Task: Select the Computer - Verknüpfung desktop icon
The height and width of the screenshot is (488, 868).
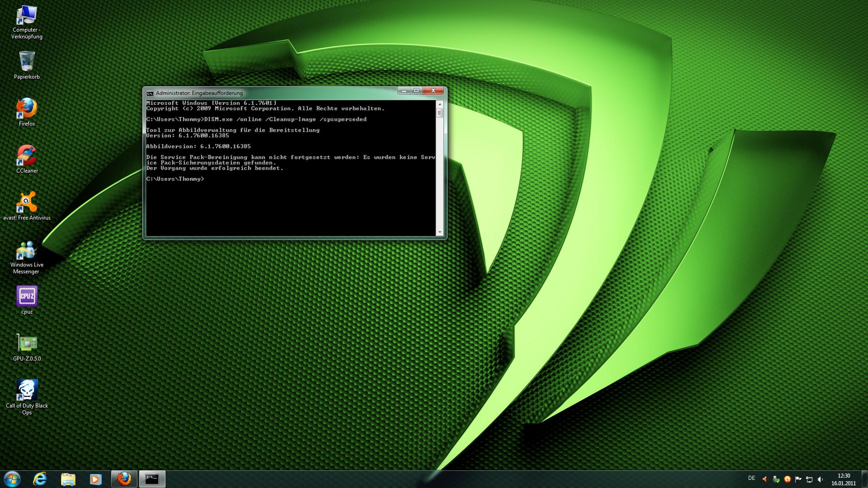Action: (27, 23)
